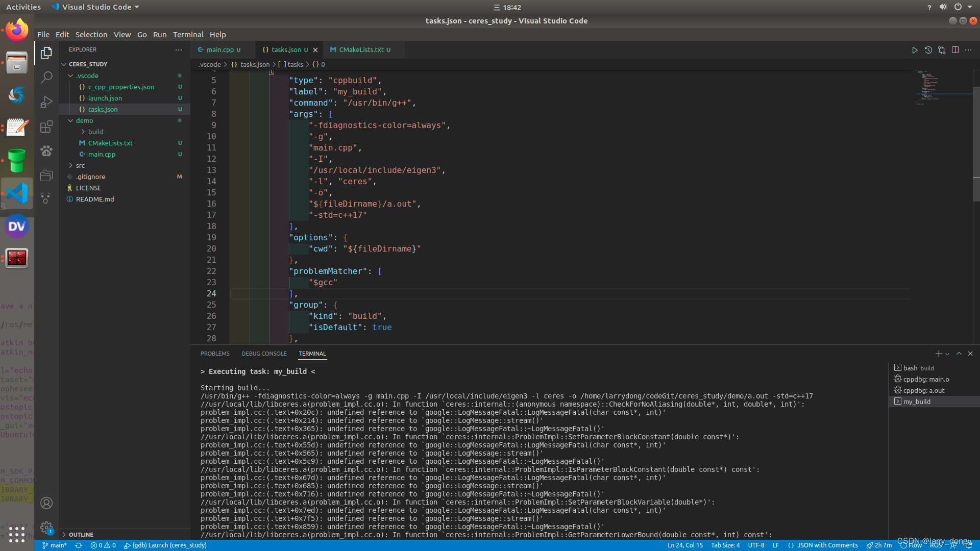Open Timeline history icon in editor toolbar
980x551 pixels.
click(928, 50)
